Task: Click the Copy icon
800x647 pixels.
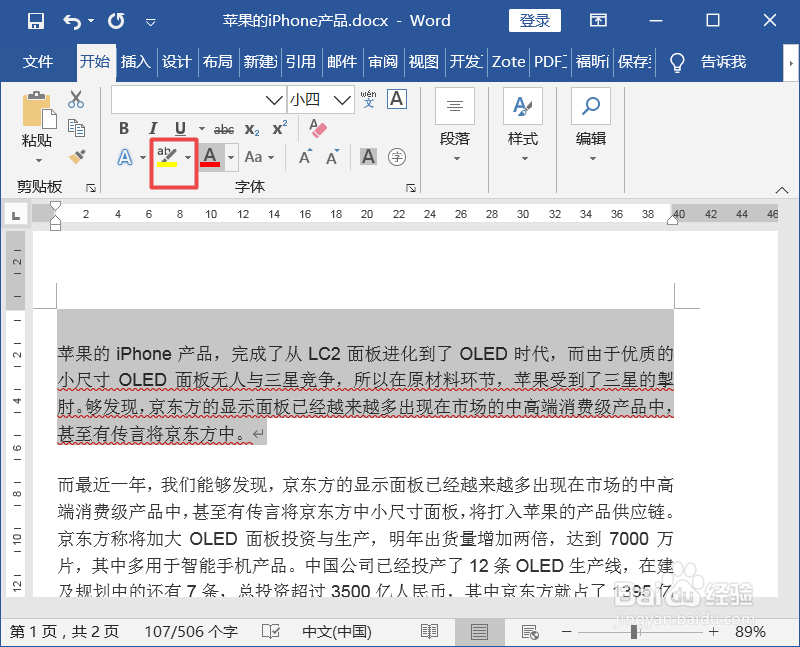Action: 75,127
